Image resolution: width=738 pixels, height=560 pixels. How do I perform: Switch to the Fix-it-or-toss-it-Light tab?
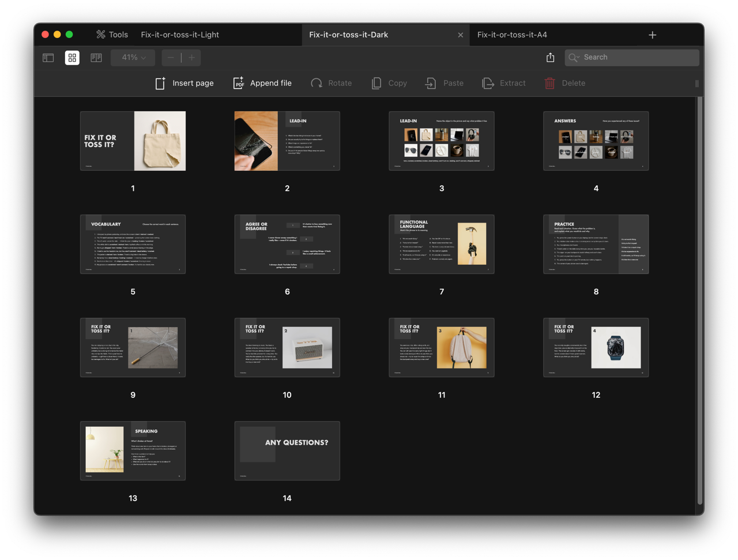pos(180,35)
